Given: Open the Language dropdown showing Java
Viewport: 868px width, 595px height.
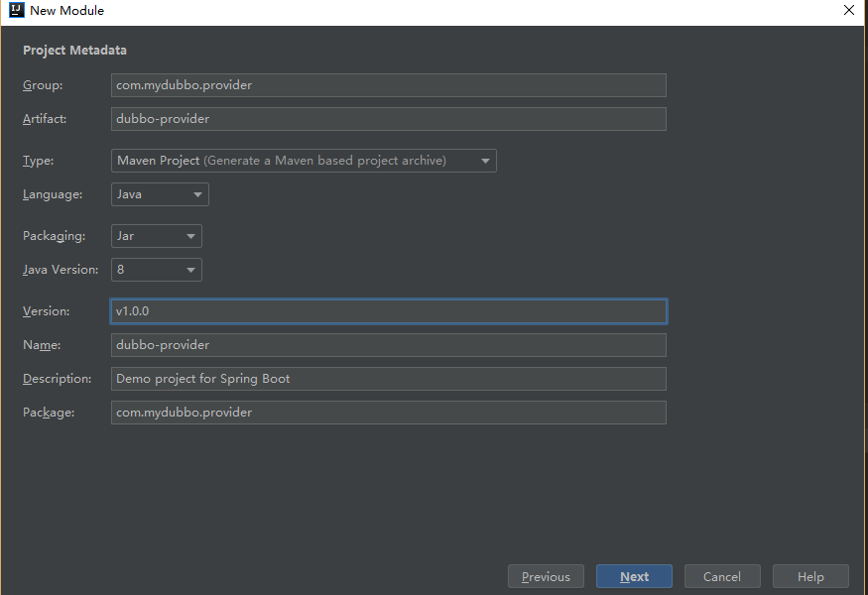Looking at the screenshot, I should pyautogui.click(x=160, y=194).
